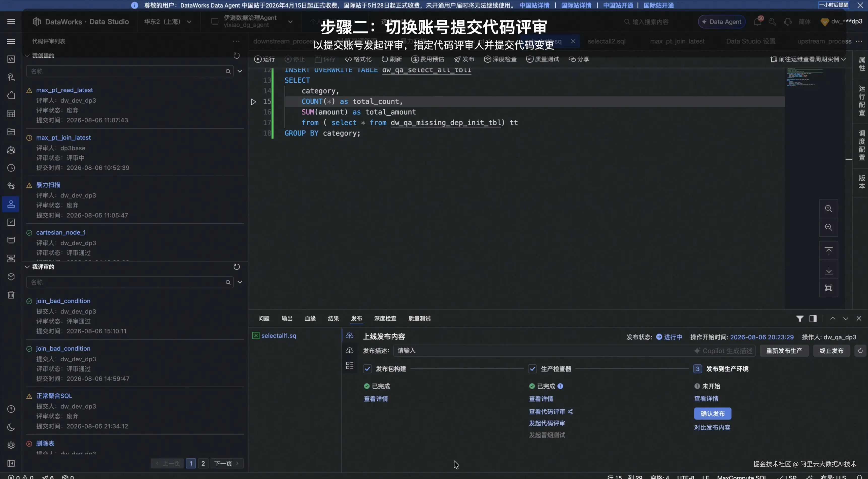Expand filter dropdown beside 我创建的 search
This screenshot has width=868, height=479.
(240, 71)
